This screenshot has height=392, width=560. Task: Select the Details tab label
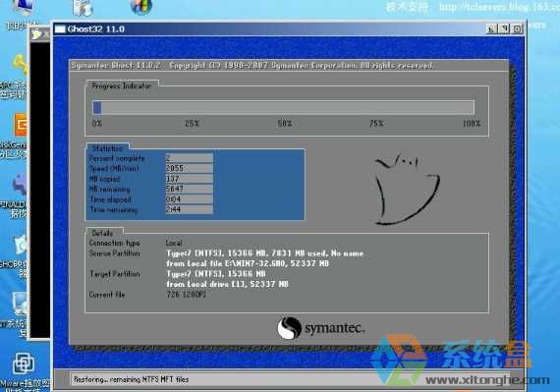pos(103,233)
